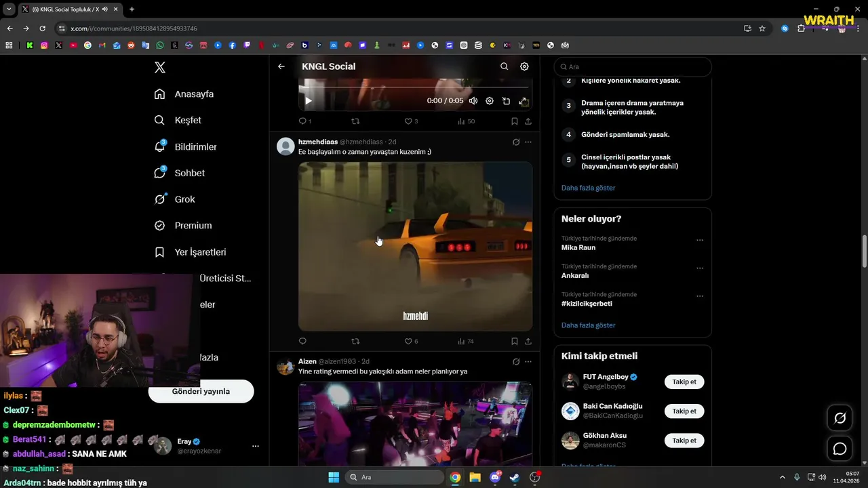This screenshot has height=488, width=868.
Task: Open more options for Mika Raun trend
Action: [x=700, y=240]
